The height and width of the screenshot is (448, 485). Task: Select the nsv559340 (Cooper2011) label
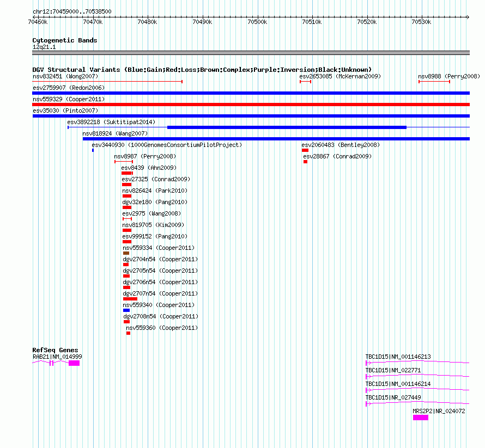point(159,305)
